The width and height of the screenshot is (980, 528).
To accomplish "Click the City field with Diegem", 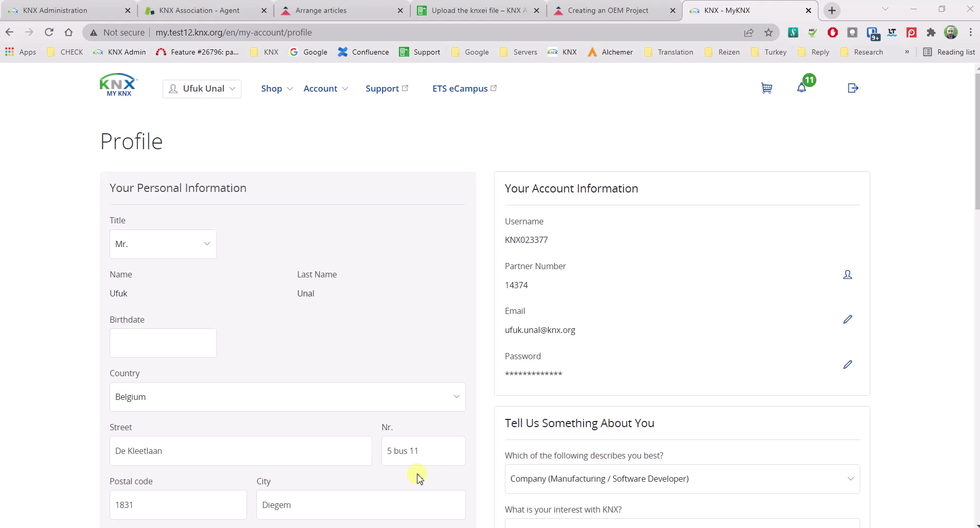I will click(x=361, y=505).
